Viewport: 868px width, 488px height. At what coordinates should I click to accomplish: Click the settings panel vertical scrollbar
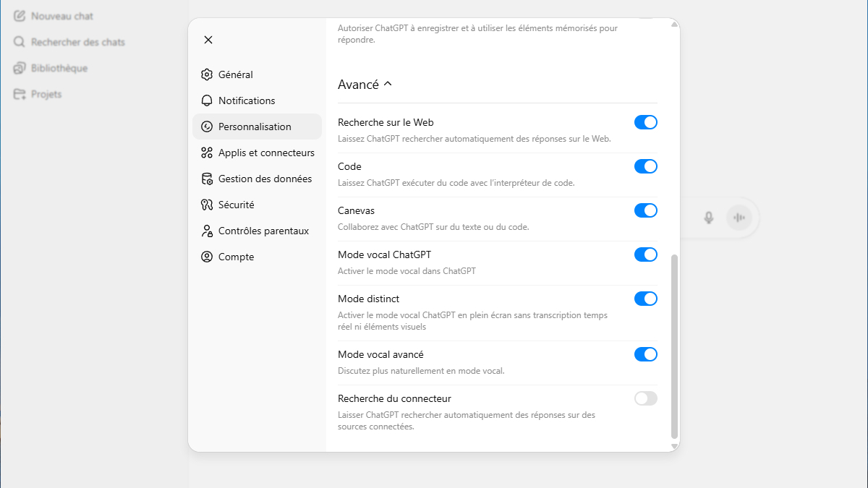(674, 346)
